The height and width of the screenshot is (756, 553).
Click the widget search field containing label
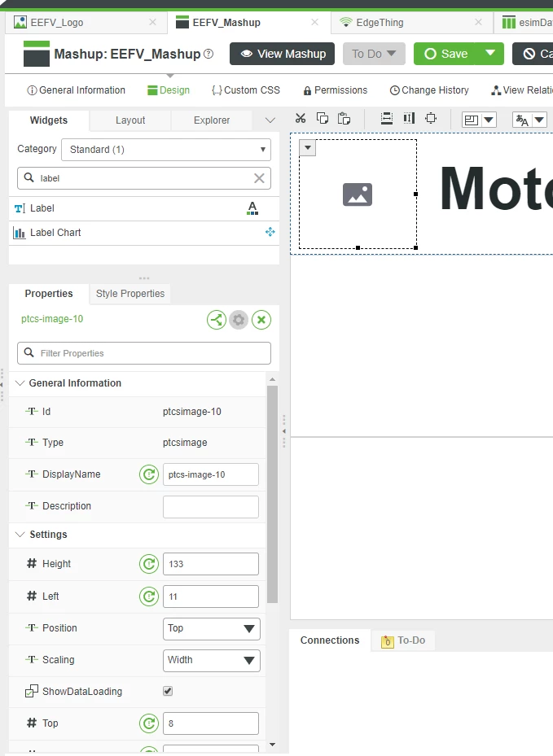[144, 178]
